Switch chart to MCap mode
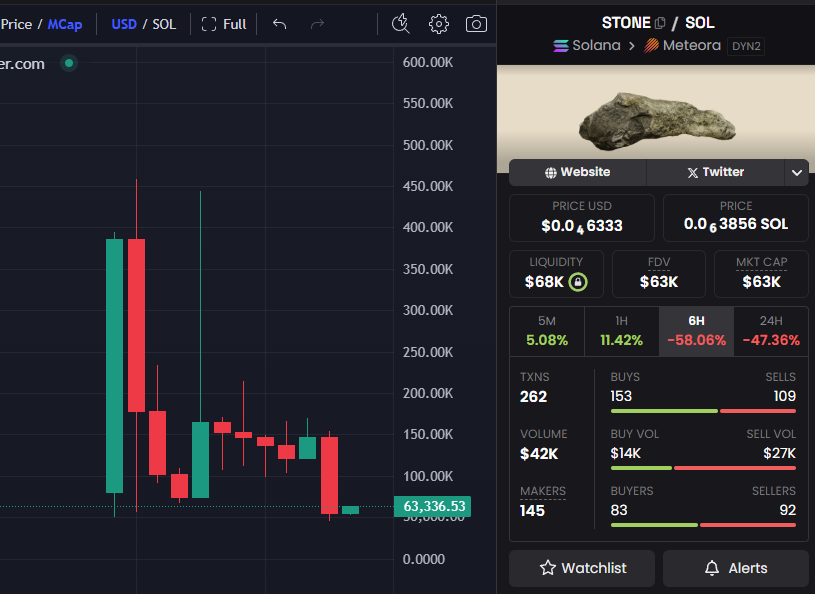The height and width of the screenshot is (594, 815). [65, 24]
